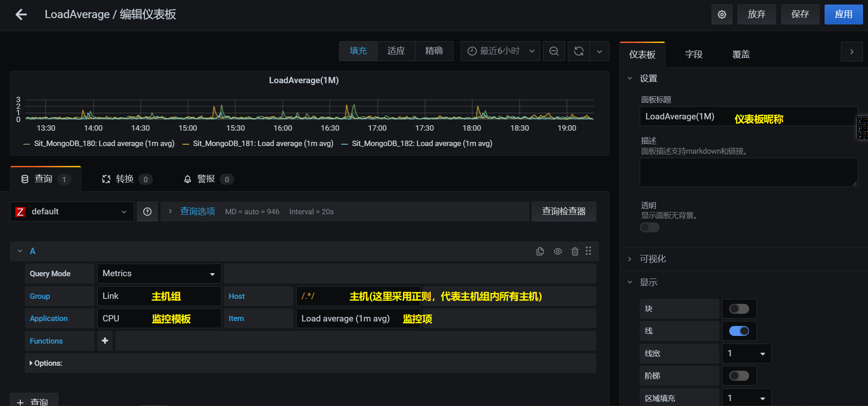
Task: Click the Host field with /.*/
Action: tap(358, 296)
